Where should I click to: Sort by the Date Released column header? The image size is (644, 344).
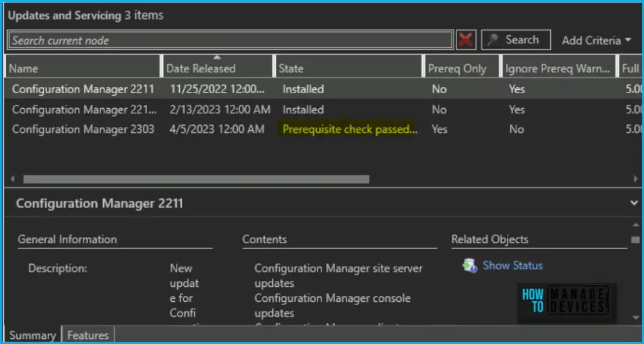217,69
